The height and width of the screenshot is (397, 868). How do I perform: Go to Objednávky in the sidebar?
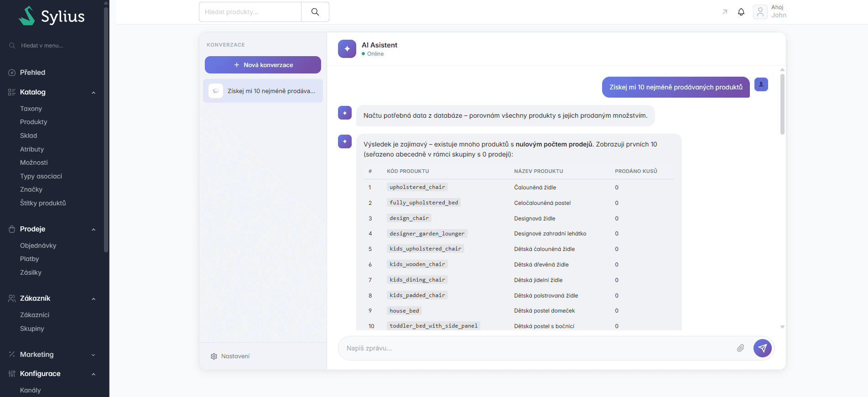[x=38, y=246]
